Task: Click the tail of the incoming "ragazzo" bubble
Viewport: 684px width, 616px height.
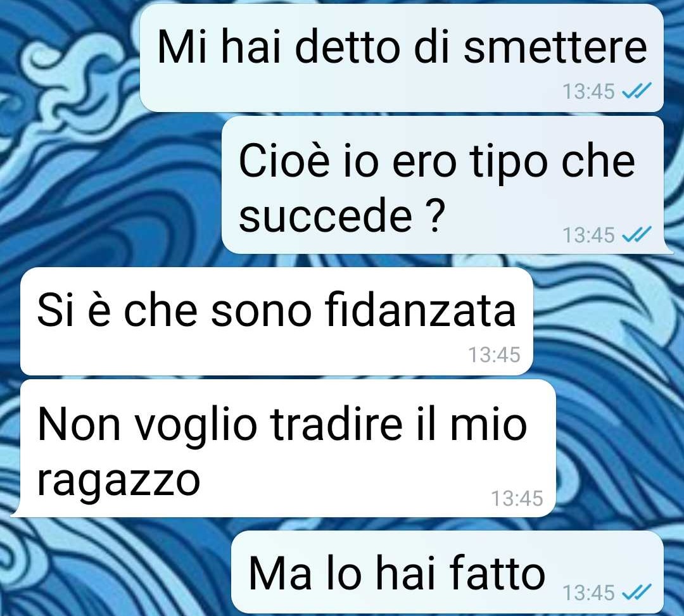Action: pos(16,512)
